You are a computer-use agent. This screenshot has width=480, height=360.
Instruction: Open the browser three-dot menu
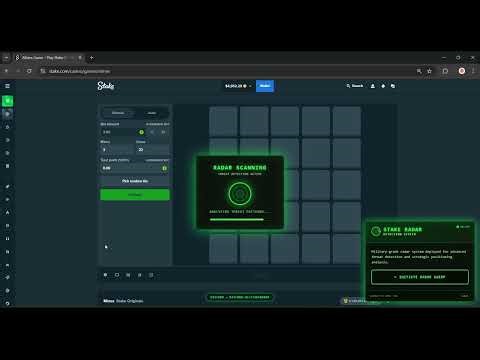(x=473, y=71)
